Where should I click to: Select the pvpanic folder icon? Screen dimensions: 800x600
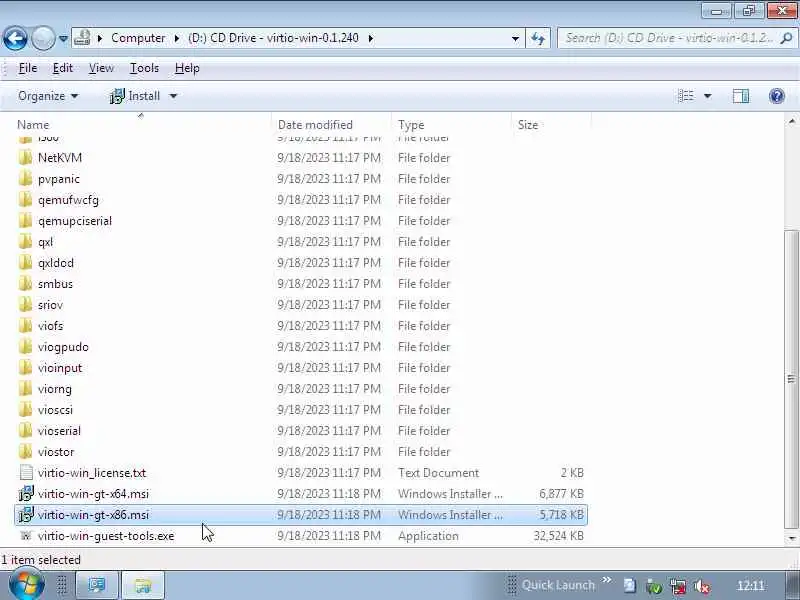26,179
